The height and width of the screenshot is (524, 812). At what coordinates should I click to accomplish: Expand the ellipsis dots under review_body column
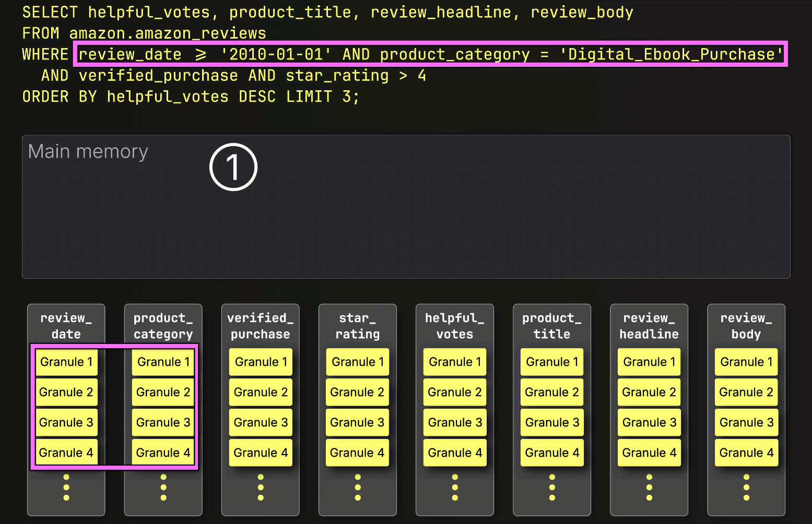(x=746, y=487)
